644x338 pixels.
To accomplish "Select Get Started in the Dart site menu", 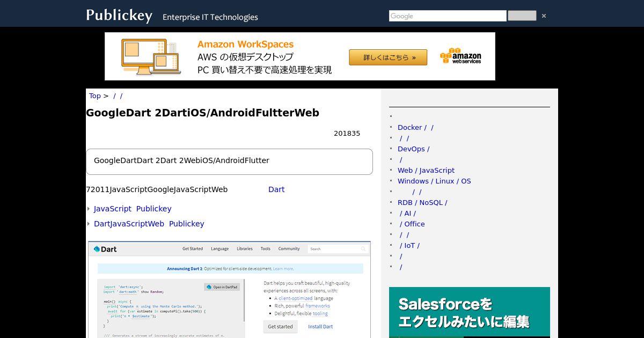I will pos(193,249).
